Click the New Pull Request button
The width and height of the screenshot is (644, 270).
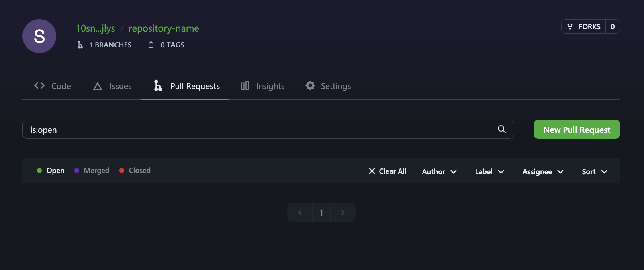(577, 129)
